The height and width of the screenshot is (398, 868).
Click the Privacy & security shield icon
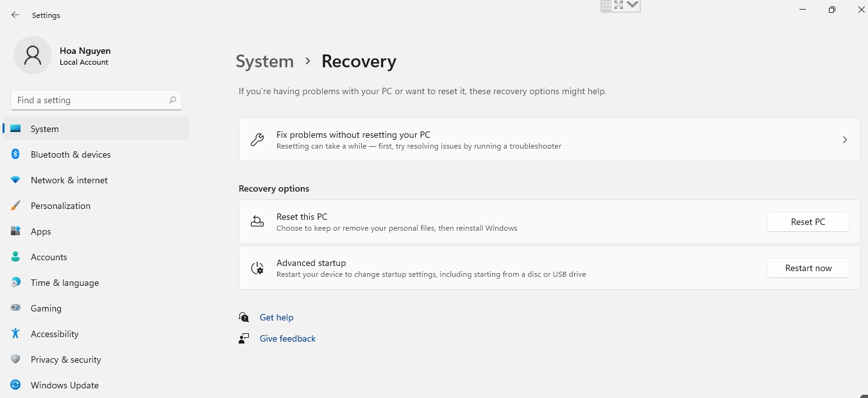[x=15, y=360]
